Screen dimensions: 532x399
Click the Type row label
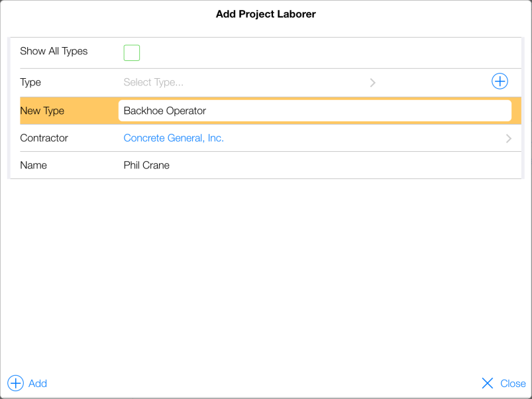pyautogui.click(x=30, y=83)
